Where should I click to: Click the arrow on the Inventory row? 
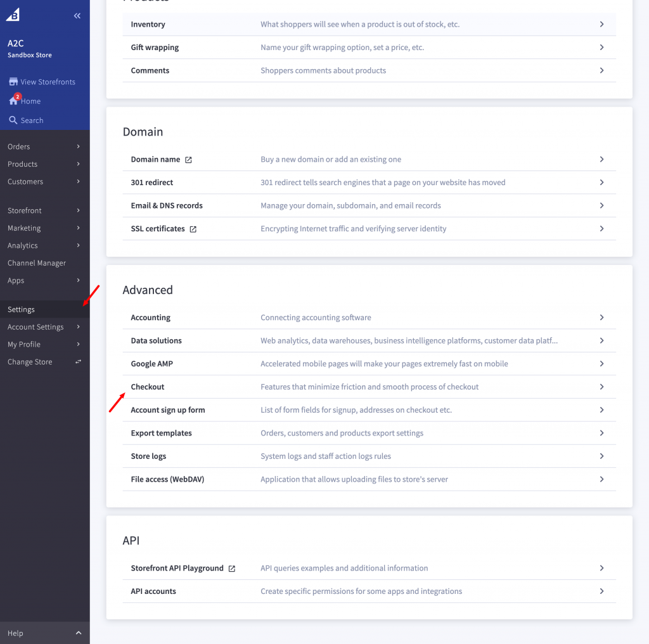pyautogui.click(x=601, y=24)
